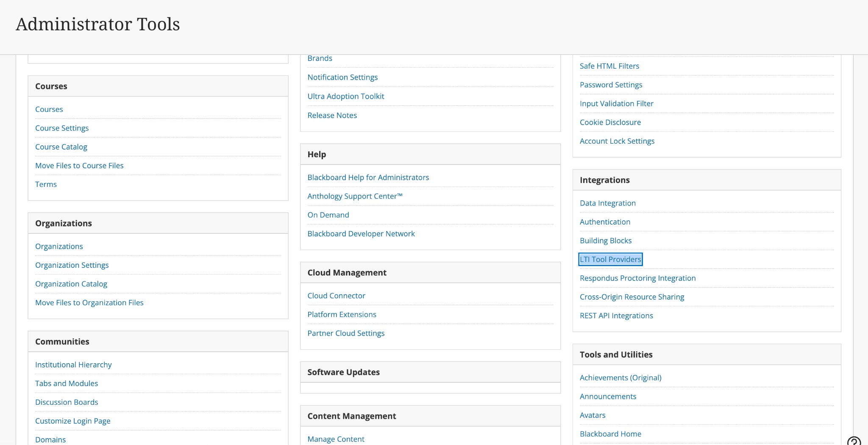The height and width of the screenshot is (445, 868).
Task: Open Ultra Adoption Toolkit
Action: click(346, 97)
